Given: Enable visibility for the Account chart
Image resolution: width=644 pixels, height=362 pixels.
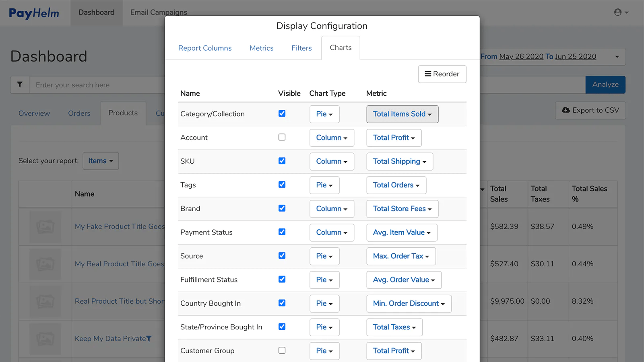Looking at the screenshot, I should coord(282,138).
